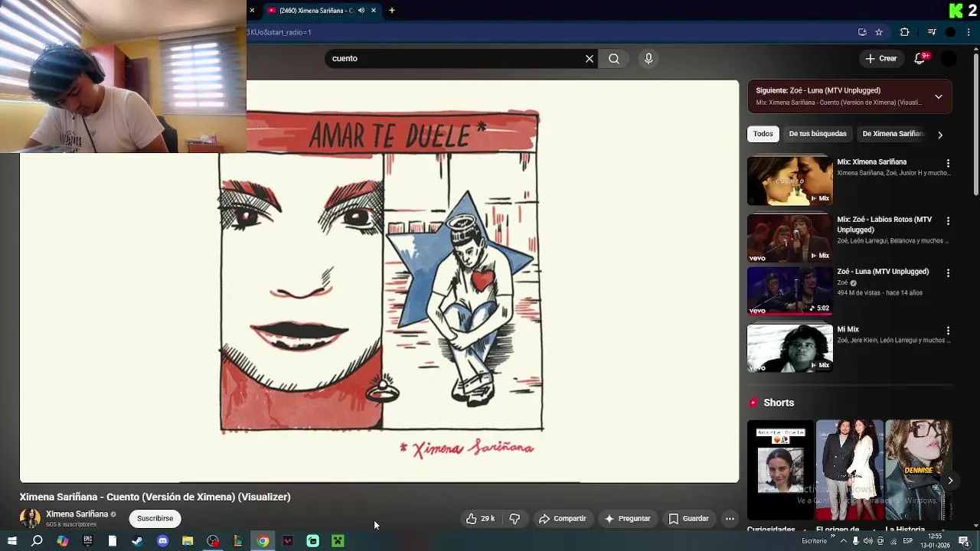Select the 'De Ximena Sariñana' chip

point(893,134)
